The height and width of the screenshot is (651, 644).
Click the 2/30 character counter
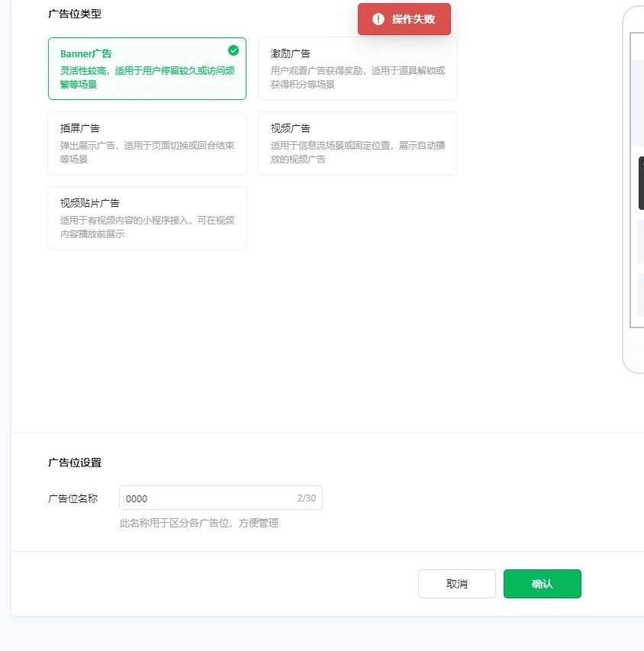pyautogui.click(x=307, y=498)
